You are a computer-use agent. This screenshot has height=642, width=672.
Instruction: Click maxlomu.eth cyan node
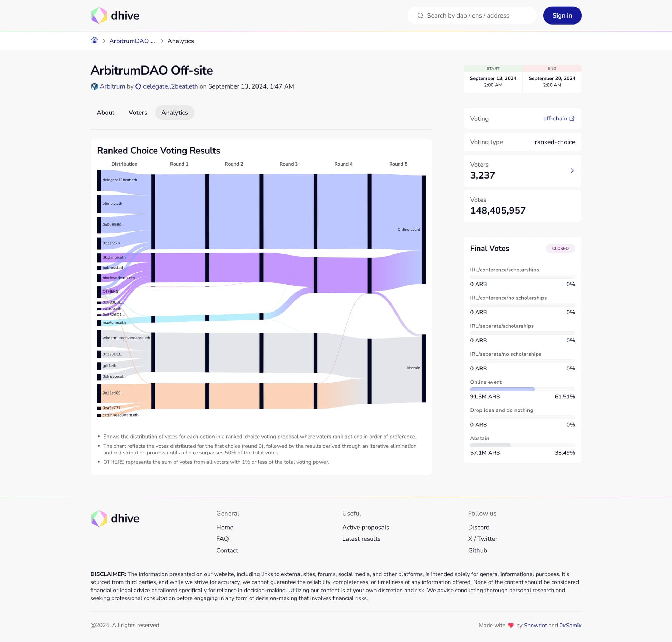click(99, 323)
